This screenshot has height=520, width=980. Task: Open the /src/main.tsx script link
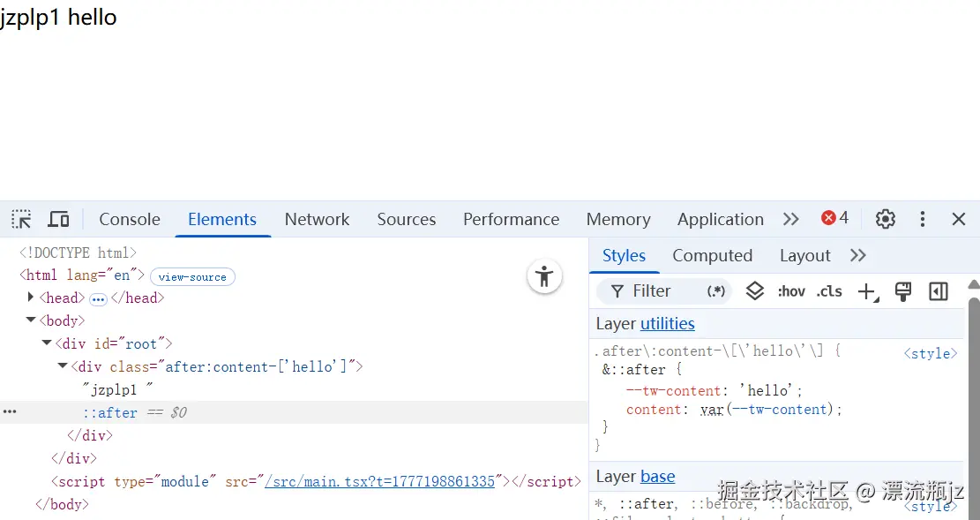coord(379,481)
